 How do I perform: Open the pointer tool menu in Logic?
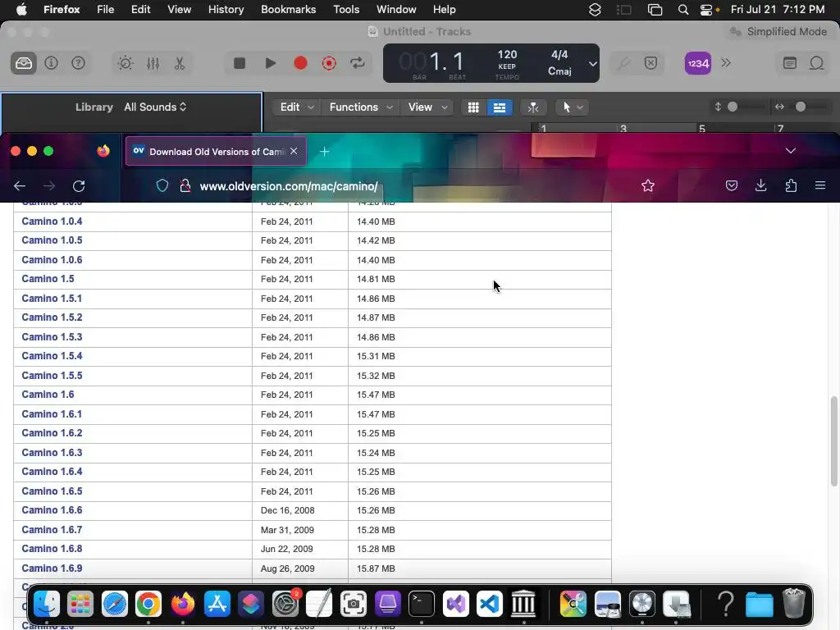pyautogui.click(x=572, y=107)
